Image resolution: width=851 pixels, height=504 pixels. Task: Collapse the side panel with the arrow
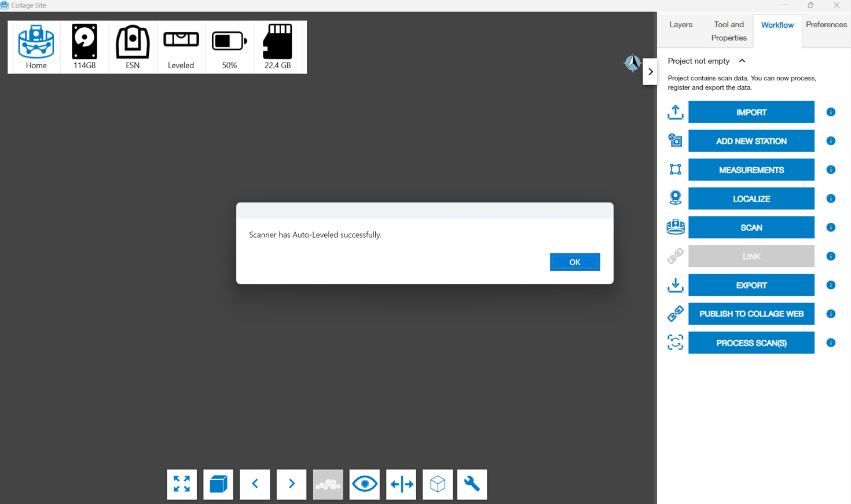pos(650,72)
